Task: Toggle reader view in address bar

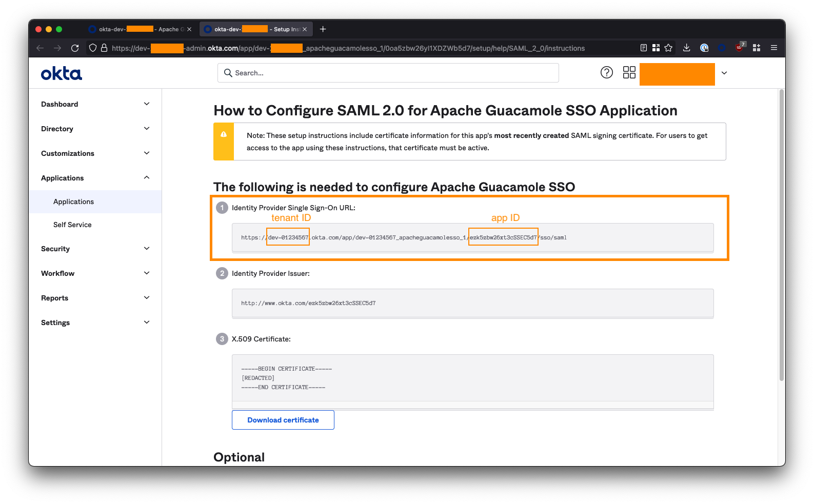Action: pos(643,48)
